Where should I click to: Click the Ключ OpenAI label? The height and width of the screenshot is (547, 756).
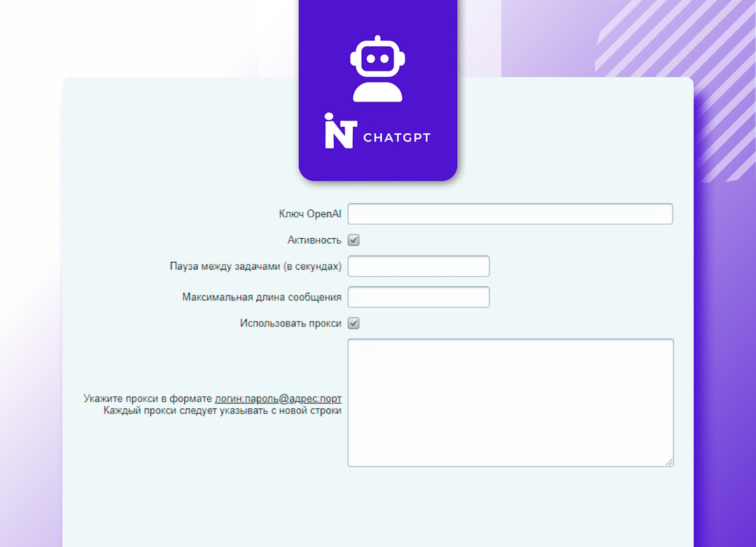(x=310, y=214)
